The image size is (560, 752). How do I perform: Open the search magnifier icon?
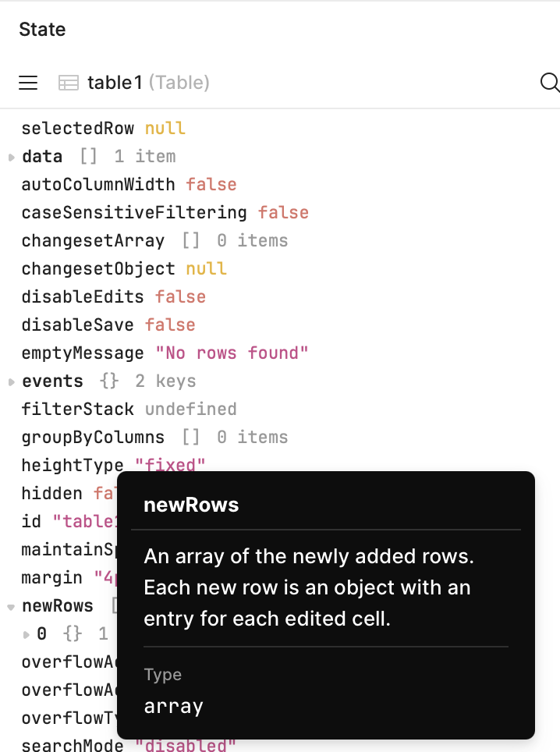[550, 83]
